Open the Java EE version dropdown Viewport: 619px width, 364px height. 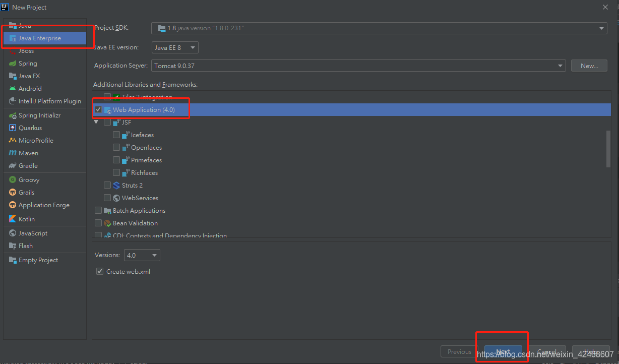click(175, 48)
